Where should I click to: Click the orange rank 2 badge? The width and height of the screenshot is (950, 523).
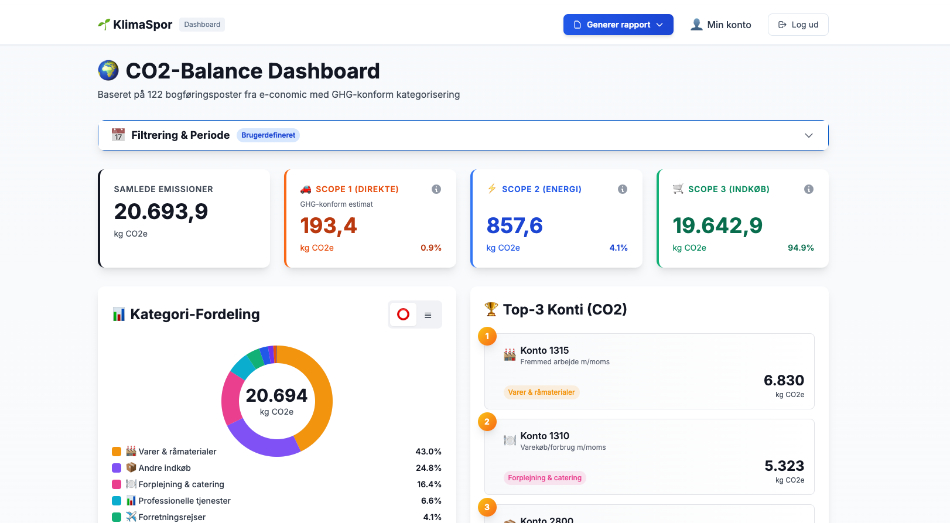[488, 421]
